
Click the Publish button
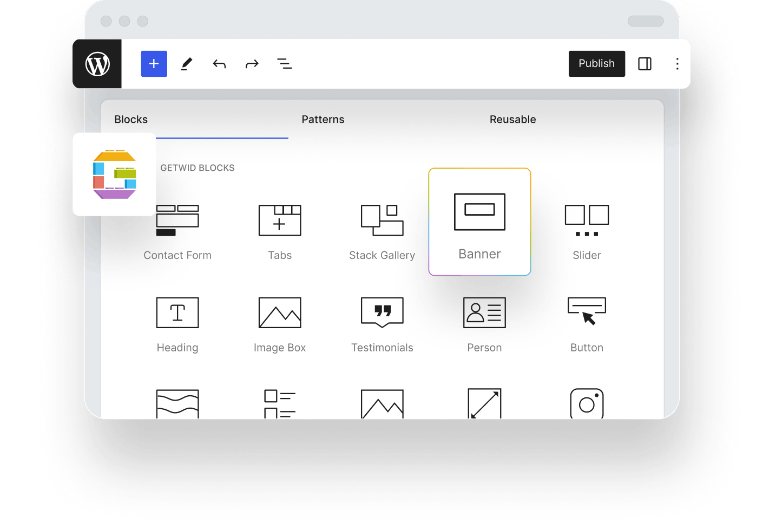pyautogui.click(x=596, y=64)
